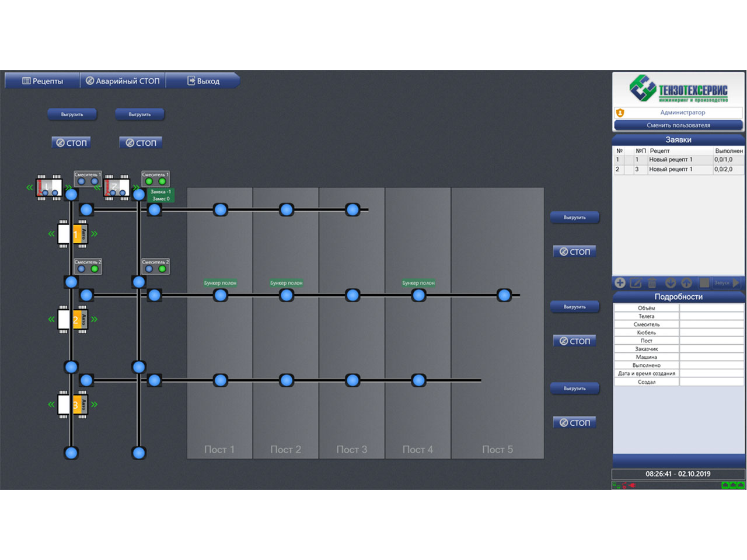Move cart 1 left with green arrows
This screenshot has width=747, height=560.
coord(51,234)
